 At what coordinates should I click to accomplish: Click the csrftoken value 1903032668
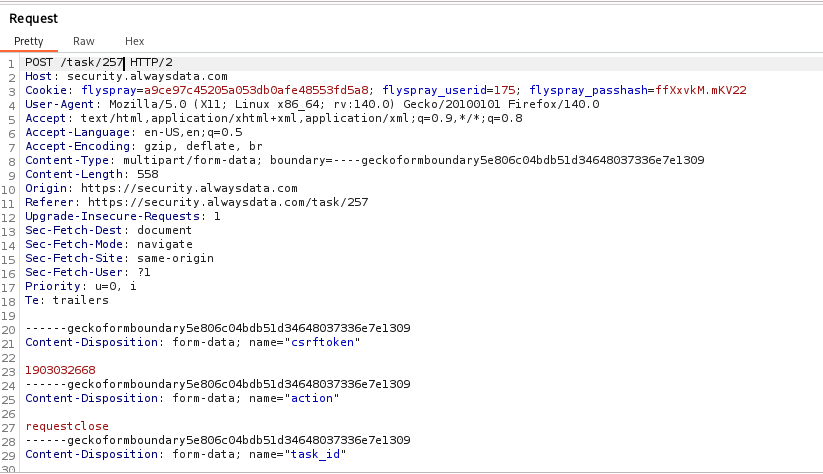point(60,370)
